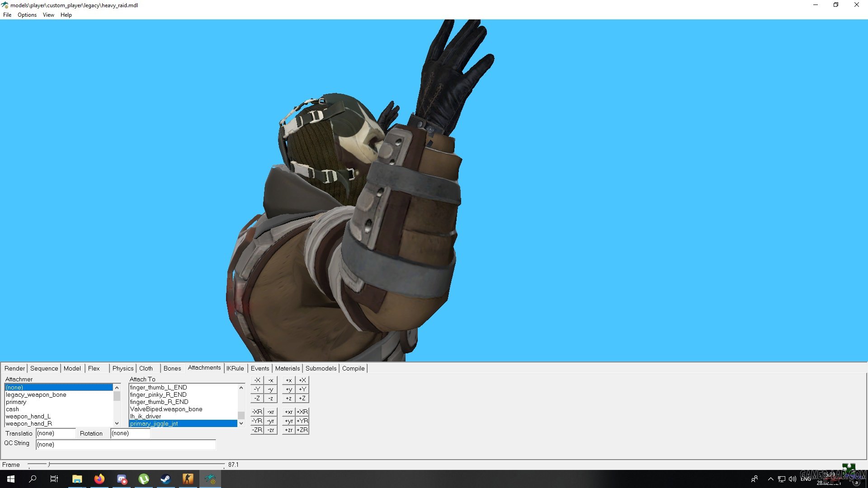The image size is (868, 488).
Task: Click up arrow of Attachment list scrollbar
Action: [117, 388]
